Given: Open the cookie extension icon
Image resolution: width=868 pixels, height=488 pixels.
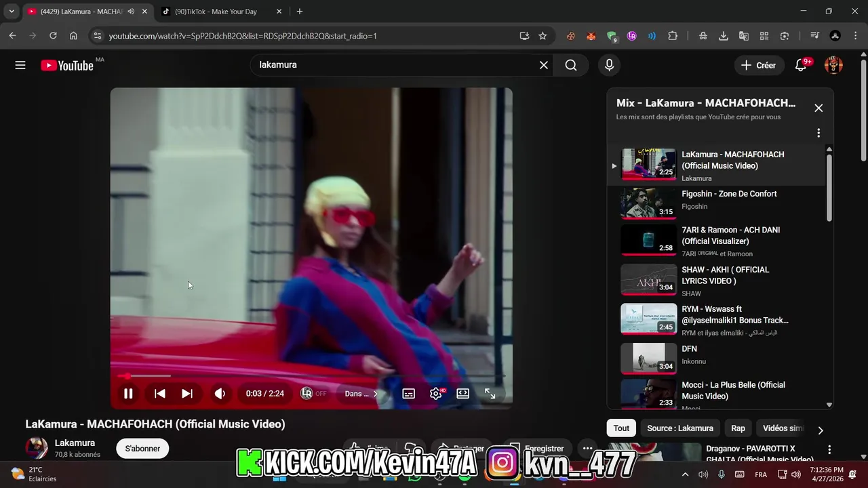Looking at the screenshot, I should (571, 36).
